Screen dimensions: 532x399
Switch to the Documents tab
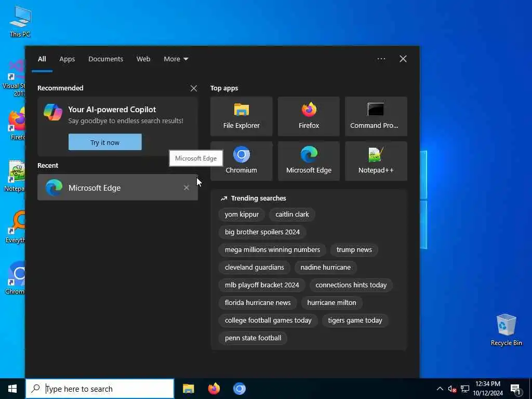point(105,59)
